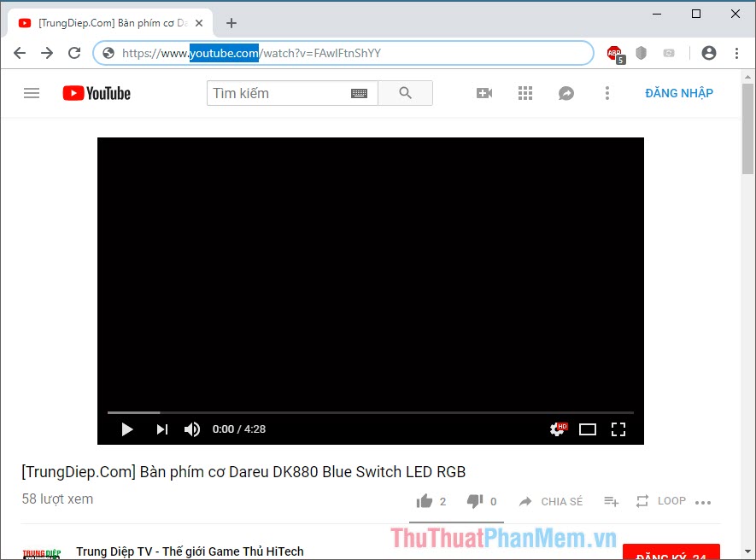Like the video with thumbs up
Viewport: 756px width, 560px height.
[x=424, y=501]
